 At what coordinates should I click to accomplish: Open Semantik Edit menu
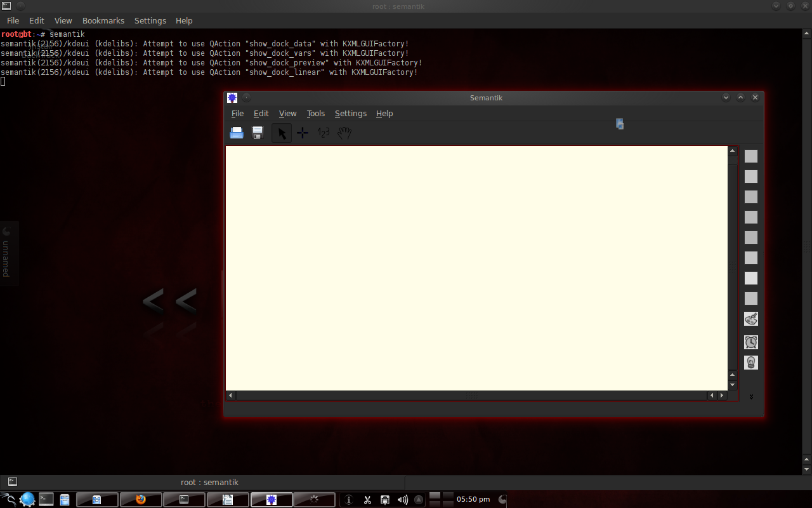pos(261,114)
